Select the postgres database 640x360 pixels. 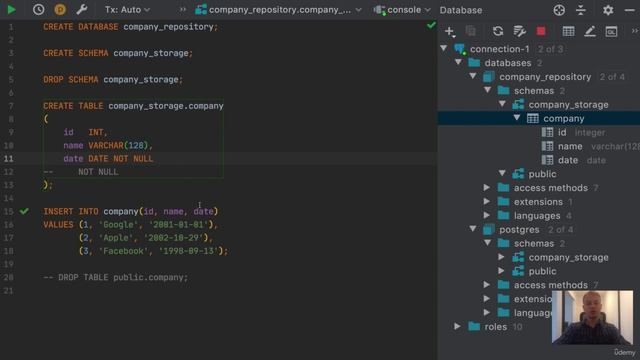tap(519, 229)
